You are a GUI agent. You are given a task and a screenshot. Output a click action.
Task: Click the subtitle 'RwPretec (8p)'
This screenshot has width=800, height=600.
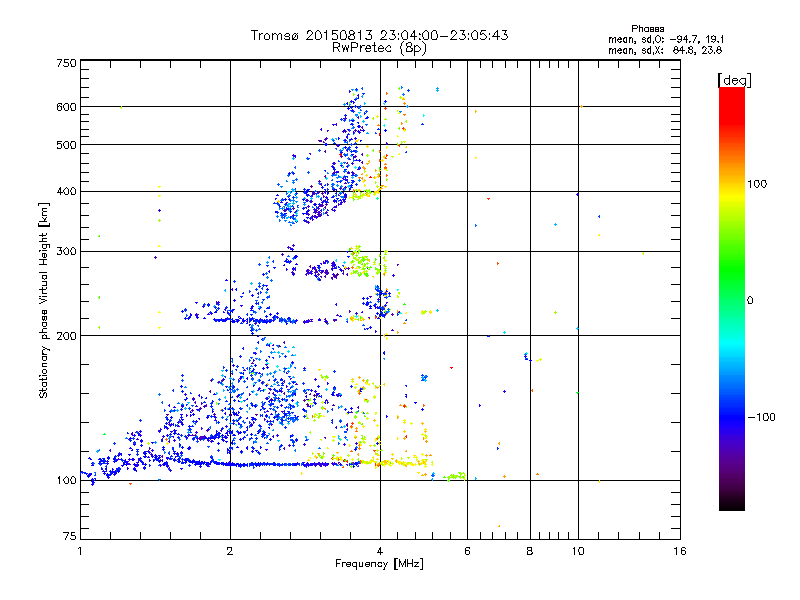tap(379, 48)
